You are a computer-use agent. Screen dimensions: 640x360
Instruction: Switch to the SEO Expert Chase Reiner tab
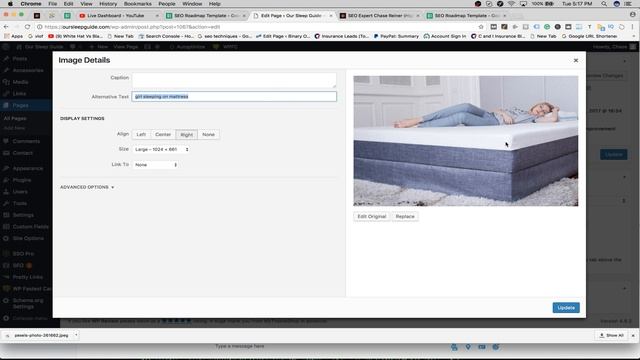click(380, 16)
